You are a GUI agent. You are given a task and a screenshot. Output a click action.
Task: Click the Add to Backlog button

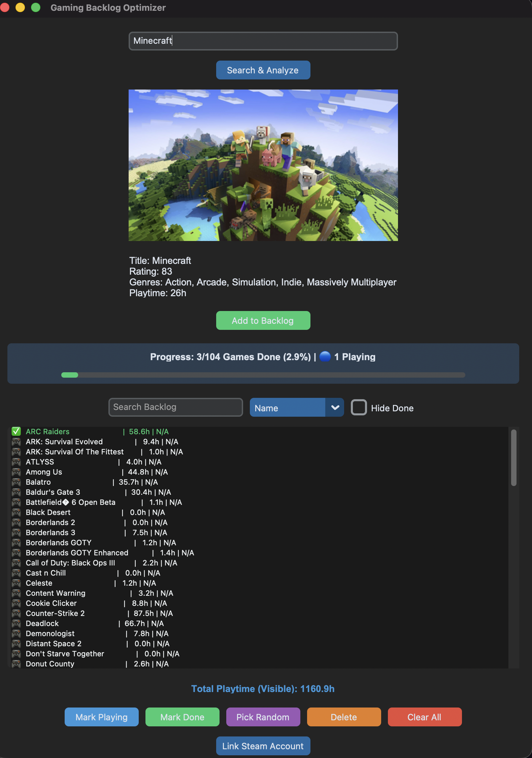click(x=263, y=320)
